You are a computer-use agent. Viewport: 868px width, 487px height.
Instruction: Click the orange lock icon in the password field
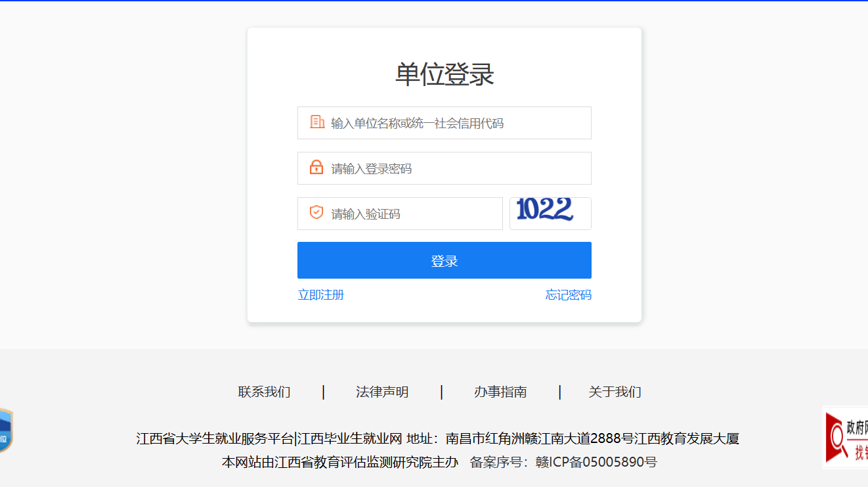tap(316, 168)
